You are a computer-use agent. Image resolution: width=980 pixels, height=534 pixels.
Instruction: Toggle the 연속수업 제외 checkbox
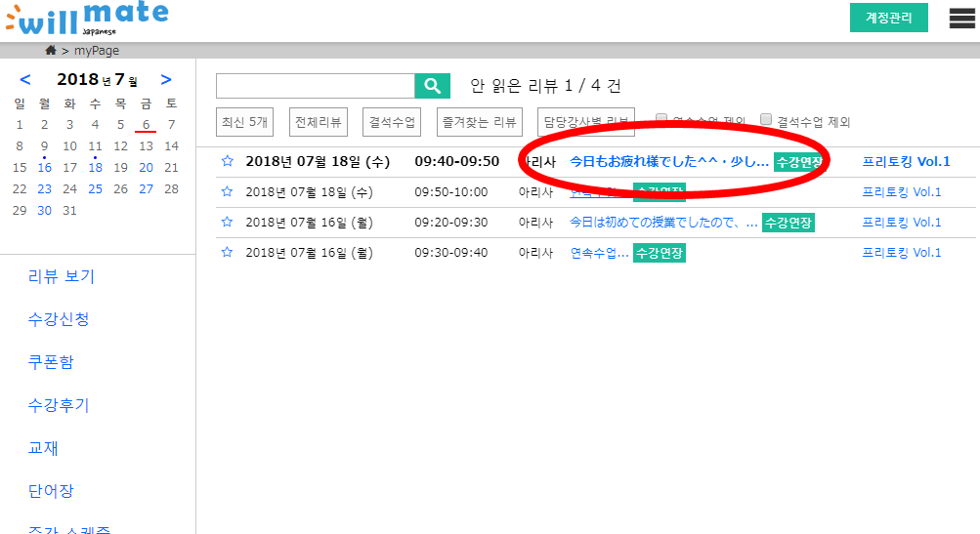[x=661, y=120]
